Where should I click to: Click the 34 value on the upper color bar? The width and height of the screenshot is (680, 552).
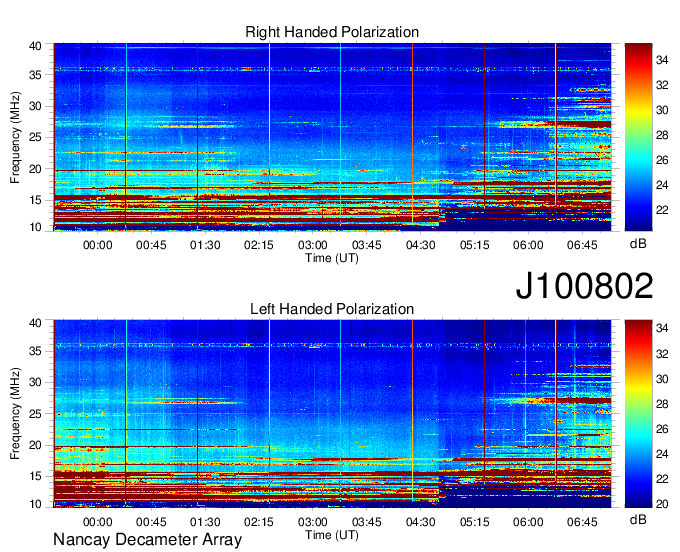pos(662,60)
